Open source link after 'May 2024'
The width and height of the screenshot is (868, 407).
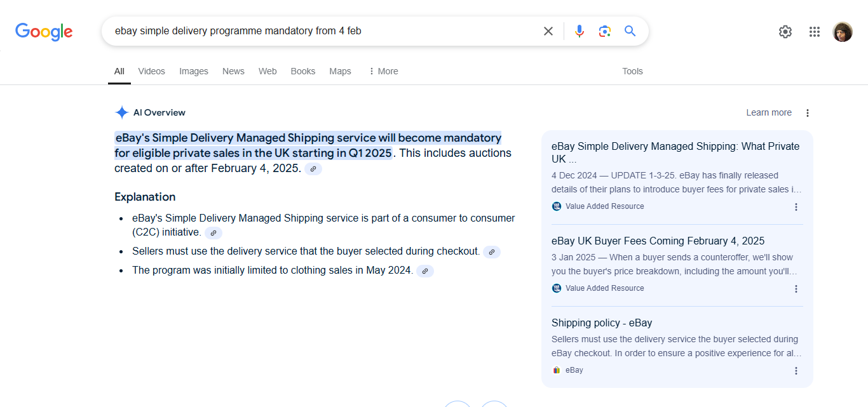(425, 271)
